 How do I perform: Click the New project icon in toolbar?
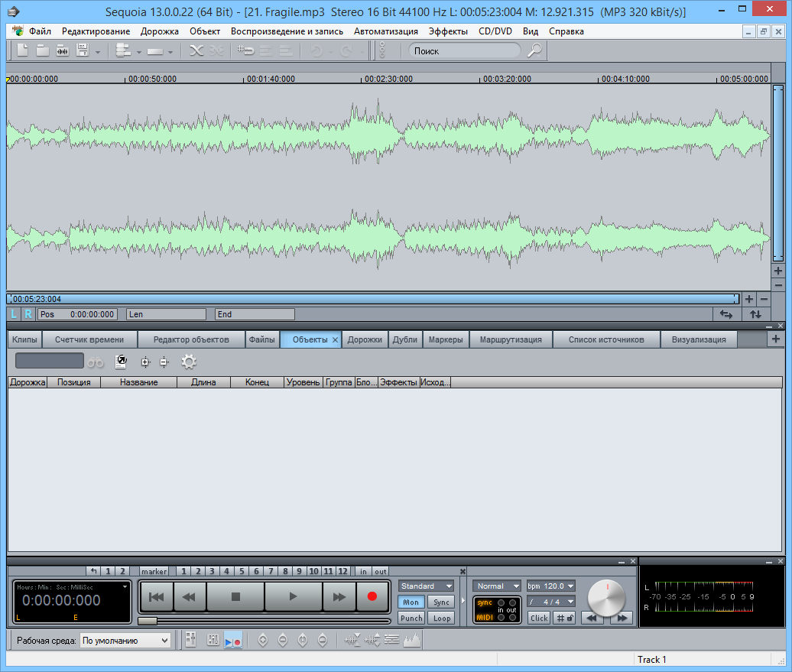tap(23, 50)
